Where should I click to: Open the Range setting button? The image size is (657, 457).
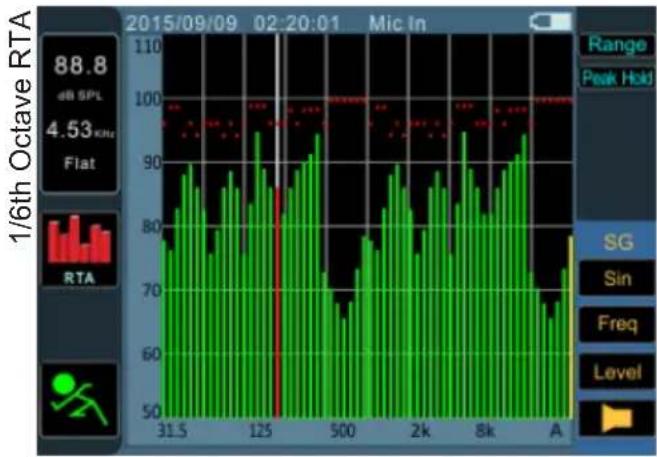click(617, 45)
